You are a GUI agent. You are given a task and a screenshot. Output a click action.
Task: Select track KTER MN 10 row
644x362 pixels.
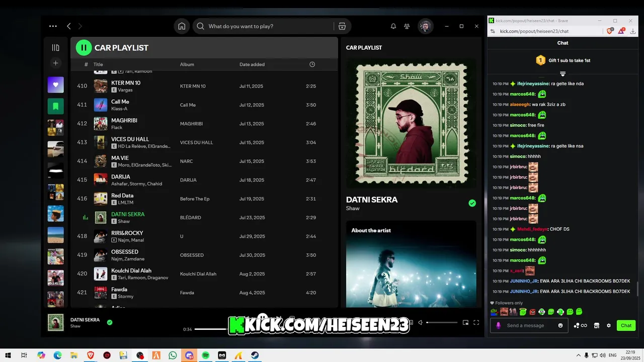(204, 86)
